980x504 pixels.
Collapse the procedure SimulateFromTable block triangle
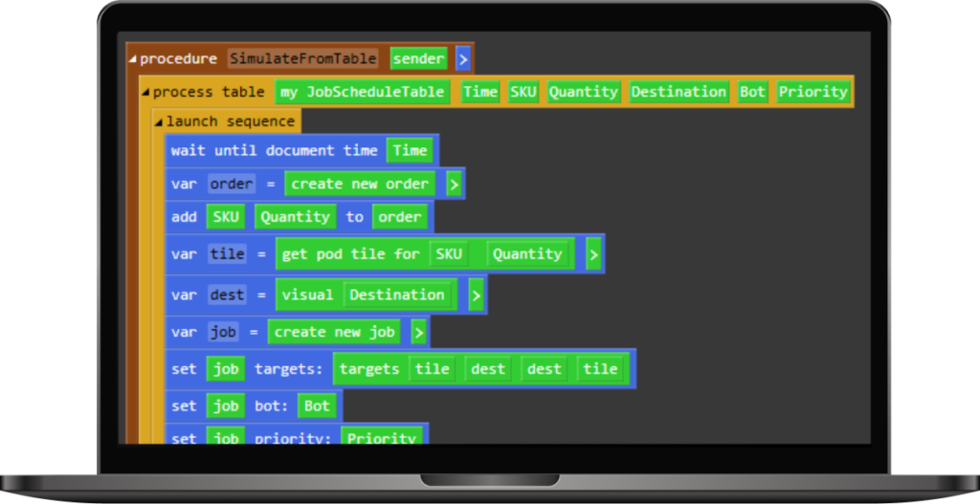click(132, 59)
